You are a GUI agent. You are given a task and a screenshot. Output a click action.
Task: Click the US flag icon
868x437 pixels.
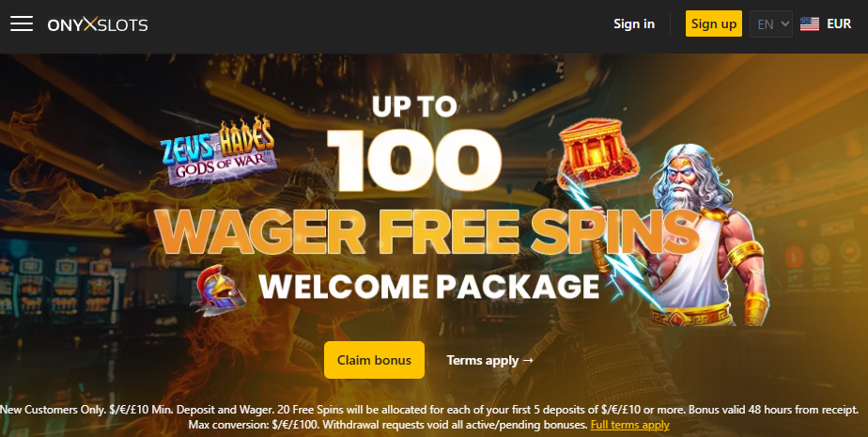point(810,23)
